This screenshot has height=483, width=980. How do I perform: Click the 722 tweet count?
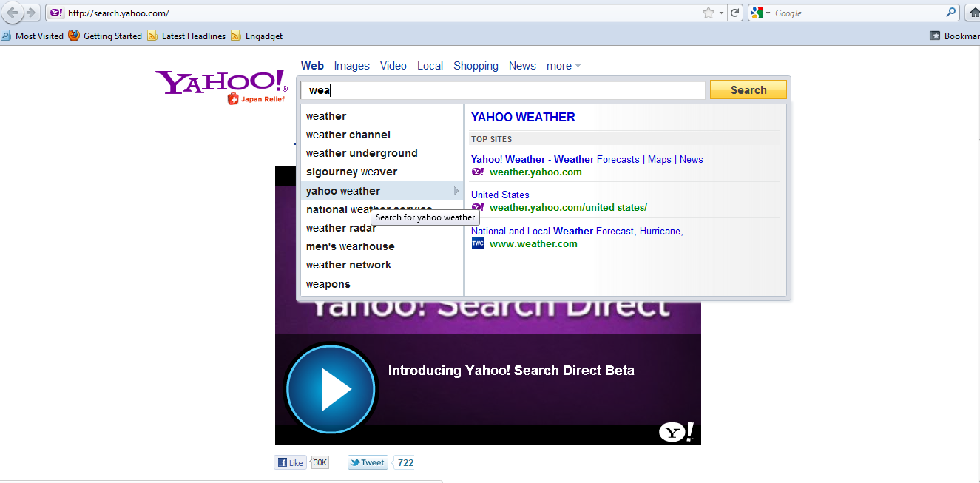[405, 462]
